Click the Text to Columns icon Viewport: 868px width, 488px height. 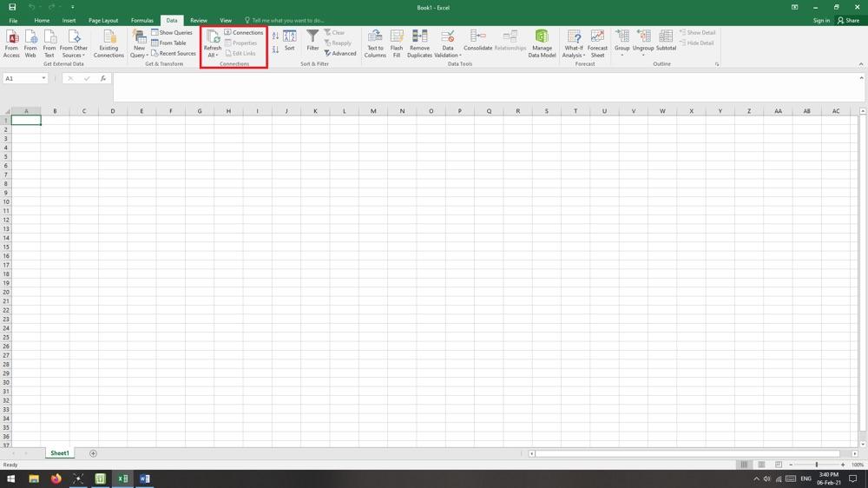(375, 43)
